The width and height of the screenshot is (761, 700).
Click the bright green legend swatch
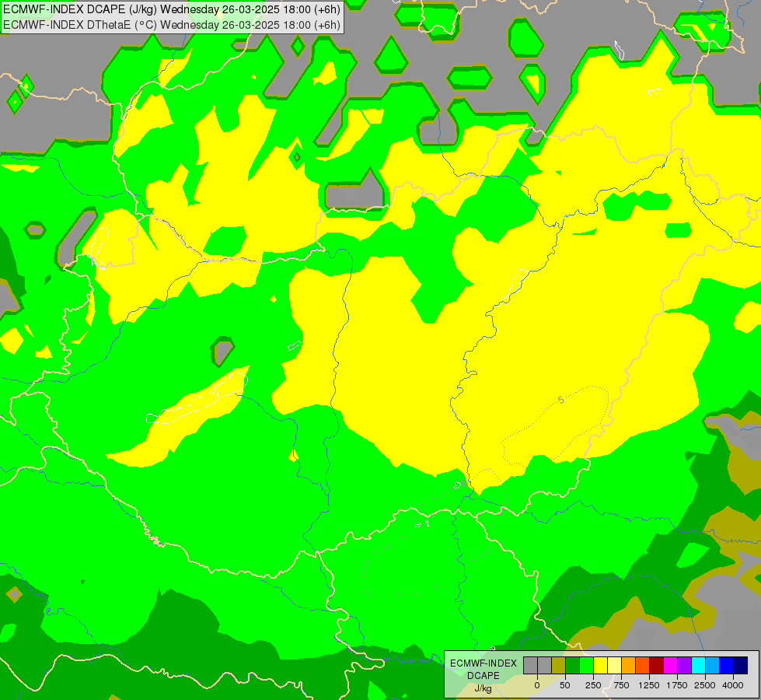click(586, 665)
